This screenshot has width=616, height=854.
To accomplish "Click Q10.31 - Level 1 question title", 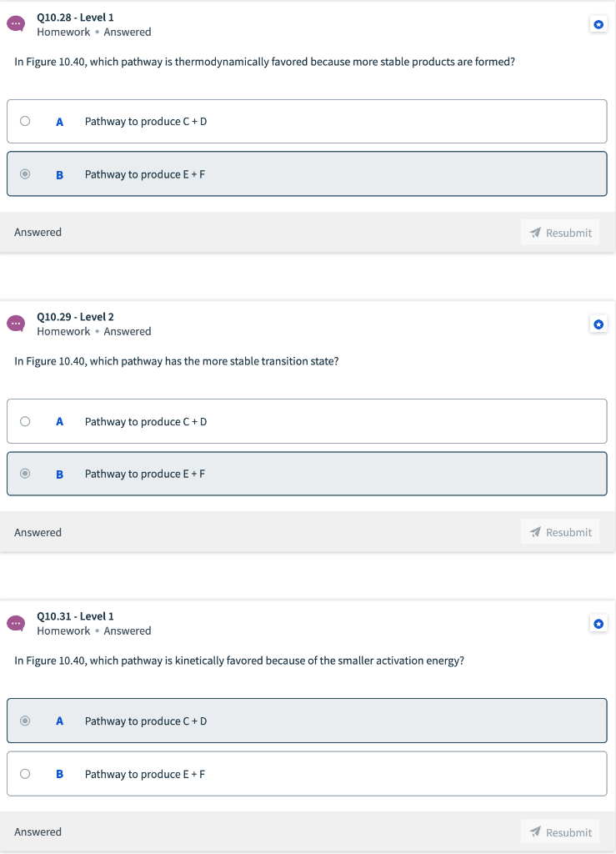I will point(75,616).
